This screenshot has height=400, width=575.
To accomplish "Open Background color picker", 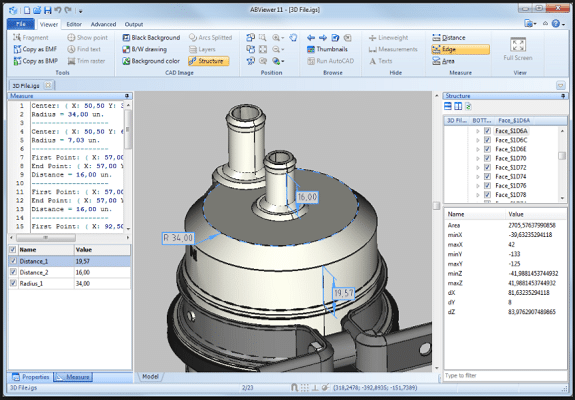I will coord(151,61).
